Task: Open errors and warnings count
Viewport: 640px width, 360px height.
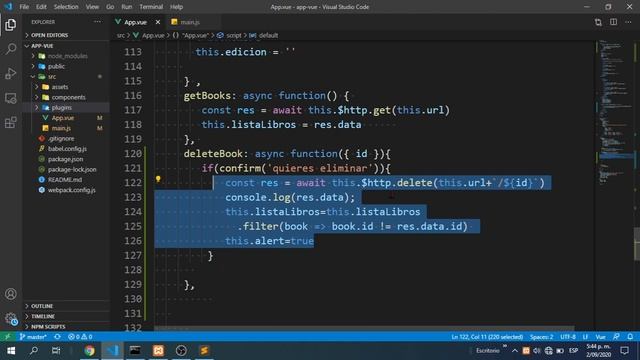Action: [x=80, y=337]
